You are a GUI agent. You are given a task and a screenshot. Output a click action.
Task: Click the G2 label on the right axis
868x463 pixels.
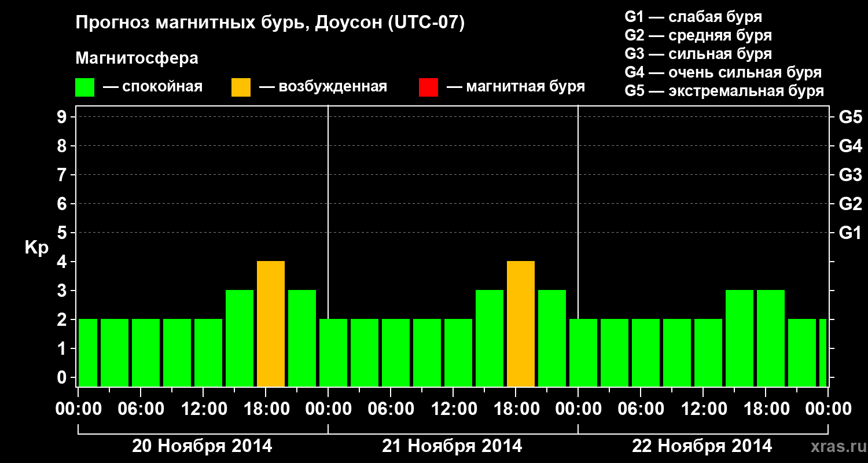click(851, 204)
